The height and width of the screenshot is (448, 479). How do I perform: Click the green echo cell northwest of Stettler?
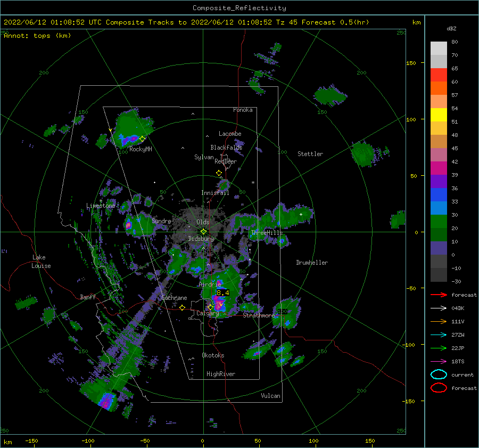[x=331, y=96]
